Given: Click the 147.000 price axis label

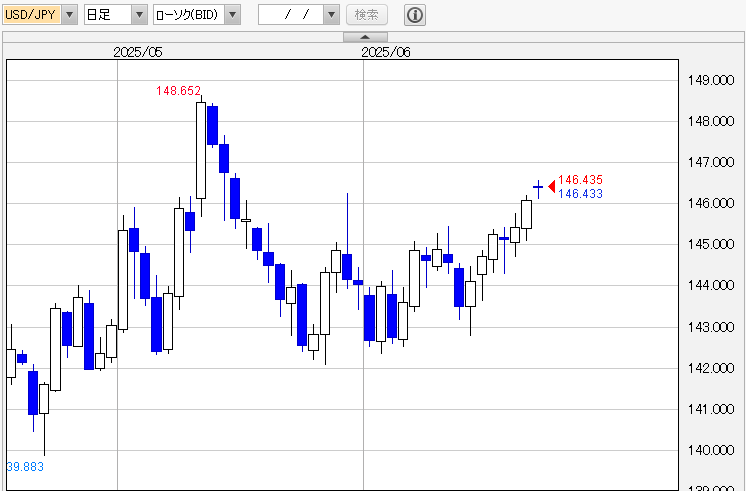Looking at the screenshot, I should pyautogui.click(x=711, y=162).
